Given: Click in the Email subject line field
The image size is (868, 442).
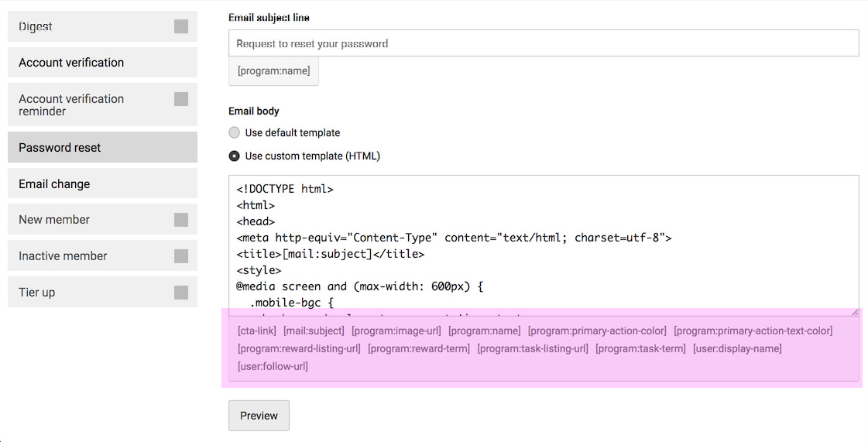Looking at the screenshot, I should click(544, 43).
